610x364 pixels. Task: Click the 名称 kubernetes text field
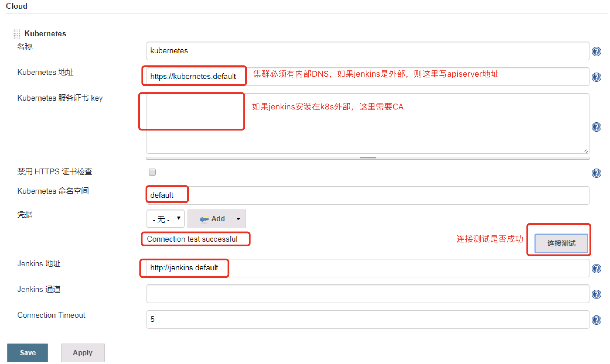click(x=367, y=51)
